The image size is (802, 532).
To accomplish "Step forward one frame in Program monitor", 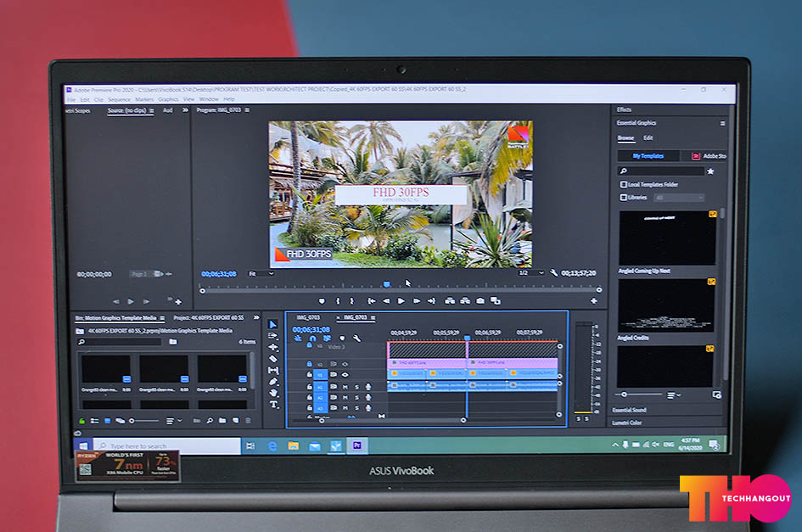I will (x=417, y=300).
